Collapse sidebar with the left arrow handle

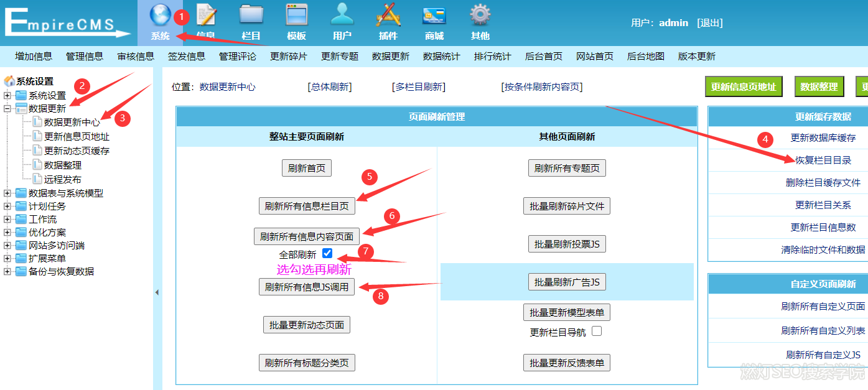coord(157,292)
